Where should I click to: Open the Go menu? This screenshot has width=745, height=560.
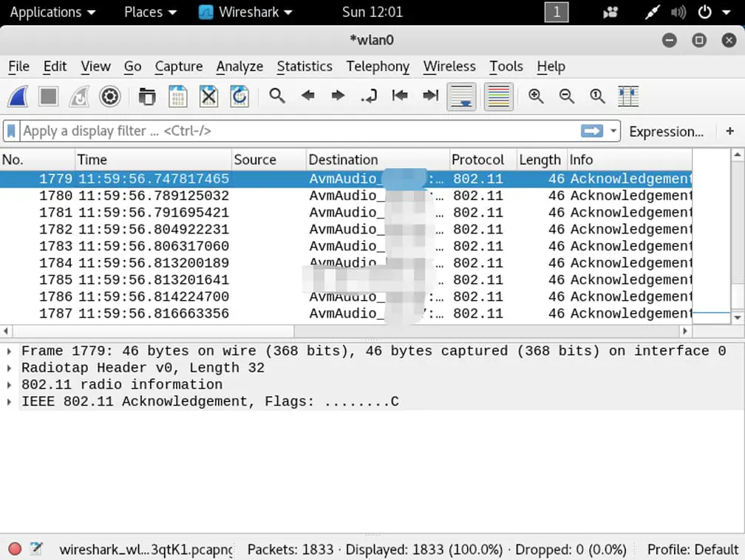(132, 66)
